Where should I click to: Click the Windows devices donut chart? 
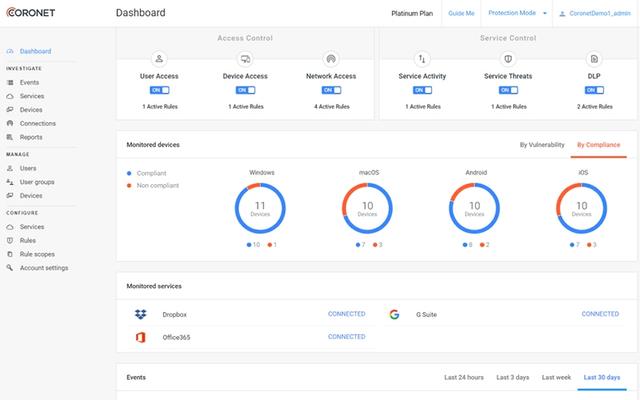pyautogui.click(x=262, y=211)
